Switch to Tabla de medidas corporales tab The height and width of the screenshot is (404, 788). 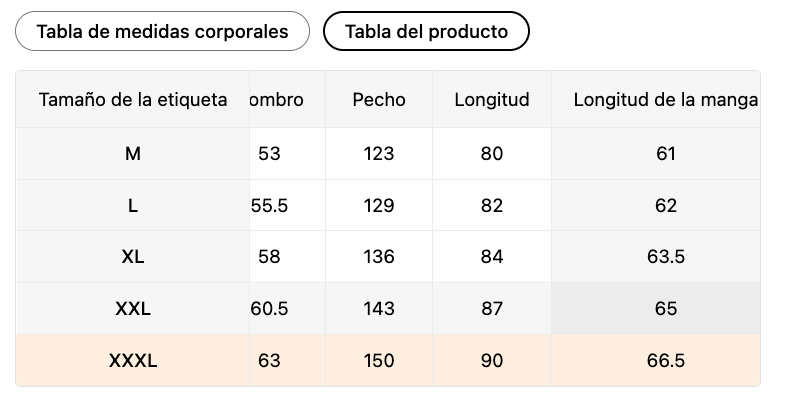point(162,31)
